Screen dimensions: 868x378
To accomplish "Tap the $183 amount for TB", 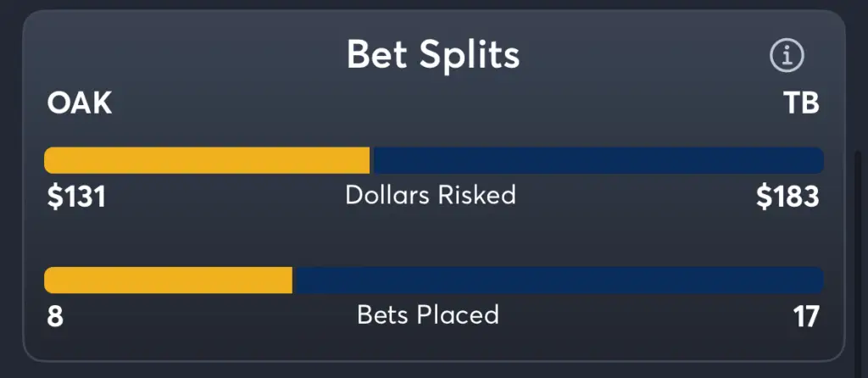I will (x=787, y=197).
